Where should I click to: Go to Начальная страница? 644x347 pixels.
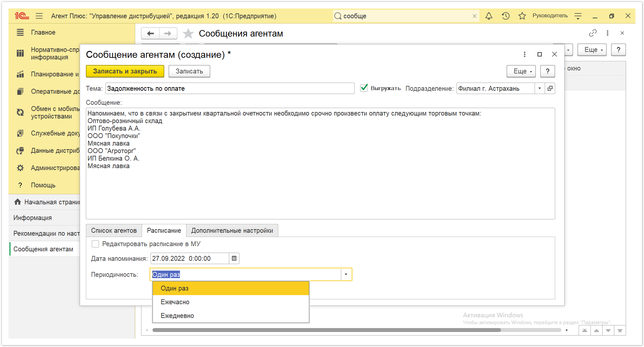pyautogui.click(x=47, y=202)
